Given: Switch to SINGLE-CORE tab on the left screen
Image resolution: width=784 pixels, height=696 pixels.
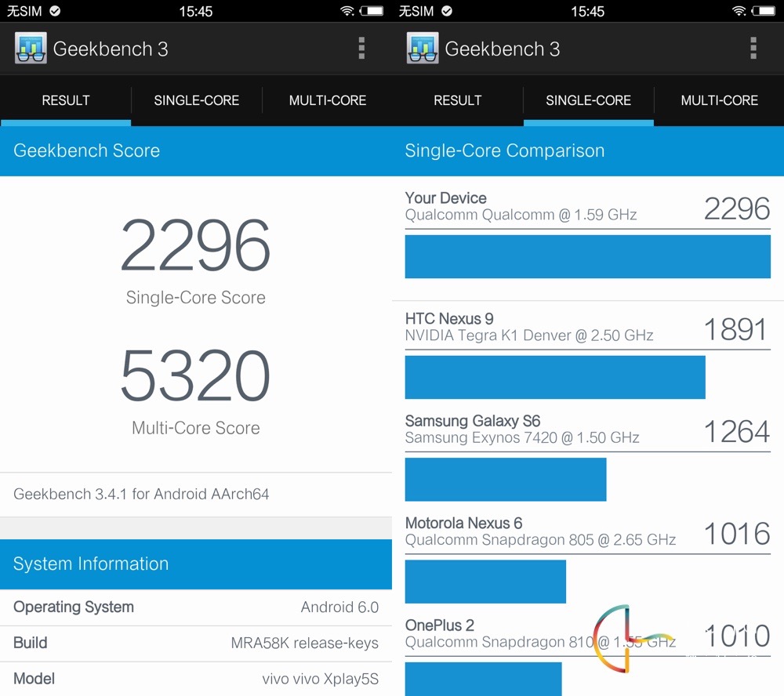Looking at the screenshot, I should 197,100.
